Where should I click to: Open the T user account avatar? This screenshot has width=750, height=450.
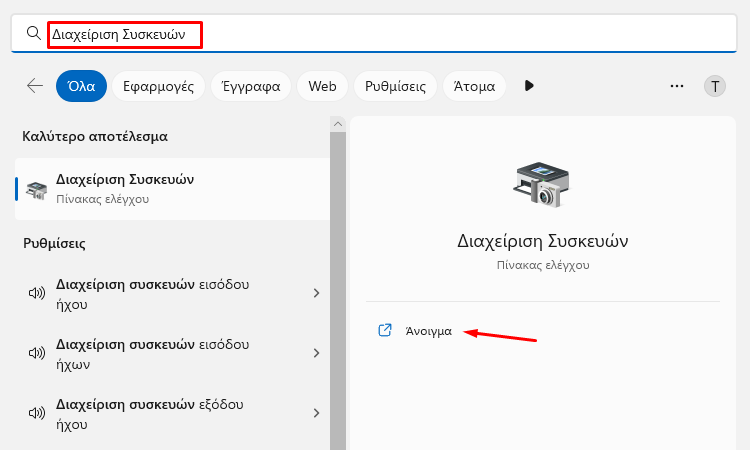coord(715,87)
